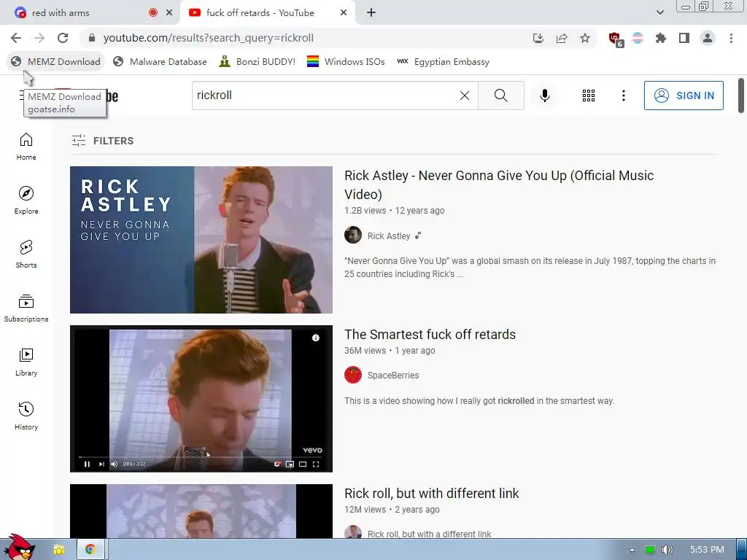The width and height of the screenshot is (747, 560).
Task: Show hidden tray icons arrow
Action: pos(632,550)
